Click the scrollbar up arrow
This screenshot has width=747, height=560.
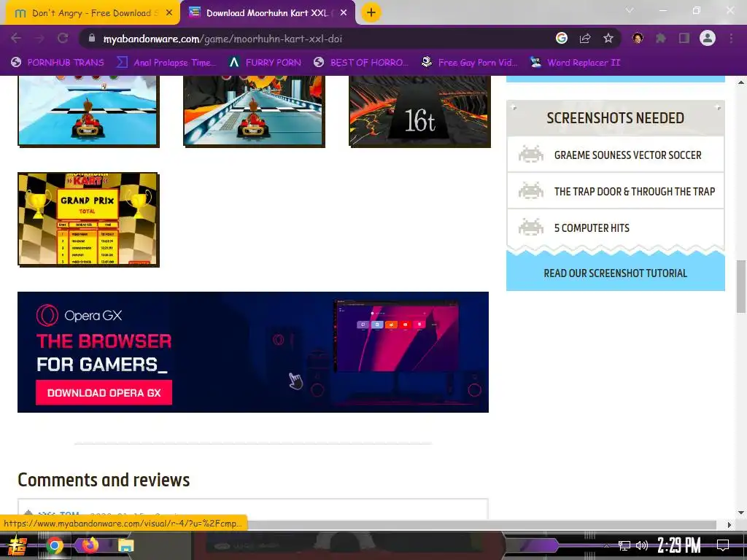pyautogui.click(x=741, y=82)
